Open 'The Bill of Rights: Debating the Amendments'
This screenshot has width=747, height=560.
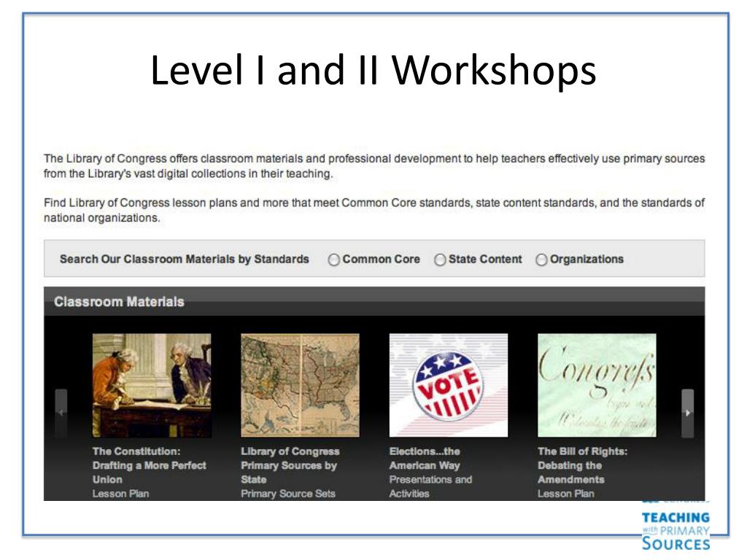click(583, 465)
